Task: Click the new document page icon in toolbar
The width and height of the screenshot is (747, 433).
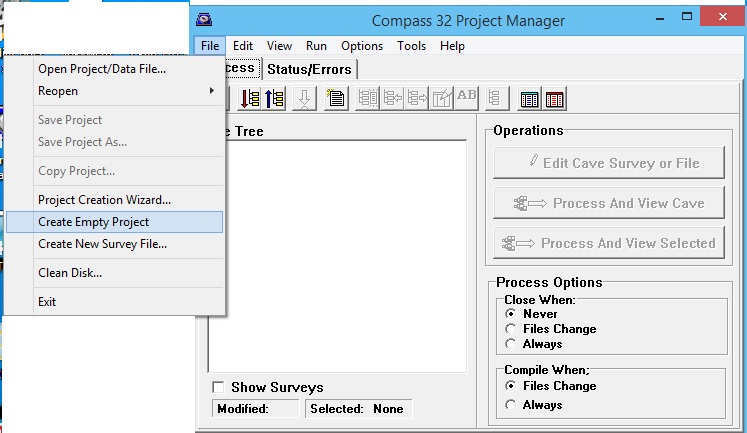Action: [335, 98]
